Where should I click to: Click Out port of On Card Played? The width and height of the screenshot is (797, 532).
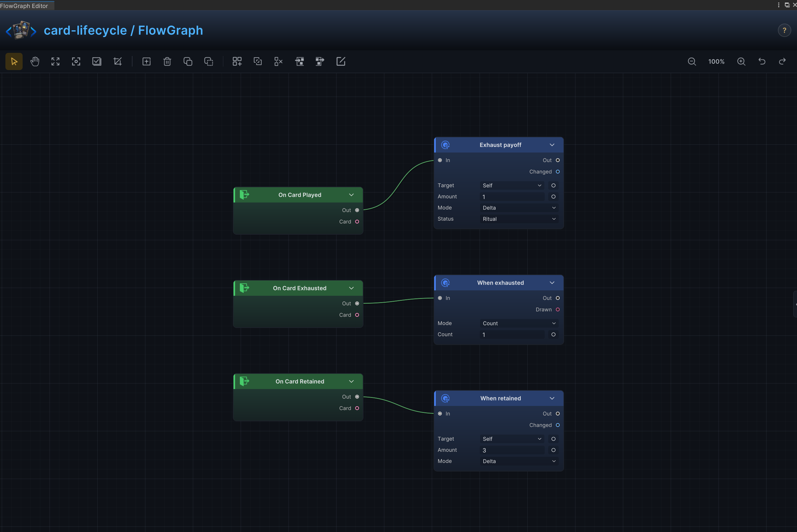357,210
